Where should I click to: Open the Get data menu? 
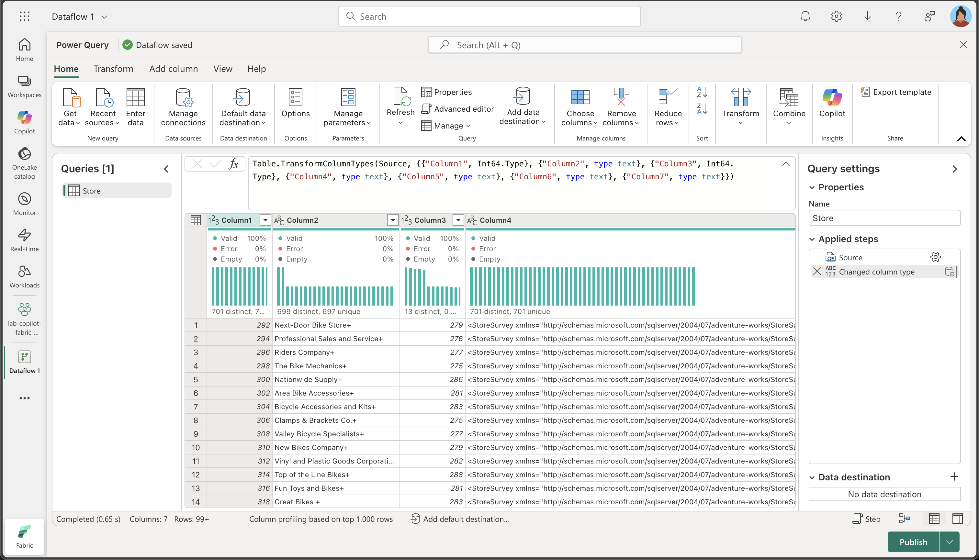(x=70, y=107)
